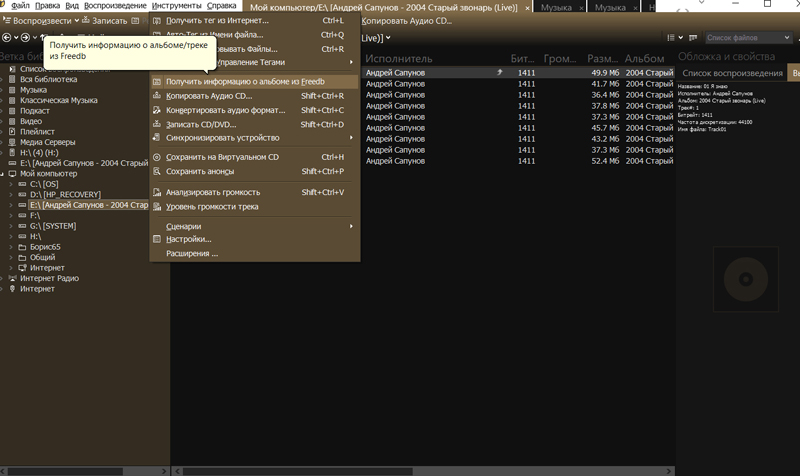Click the Записать CD/DVD menu icon
This screenshot has width=800, height=476.
pos(157,124)
